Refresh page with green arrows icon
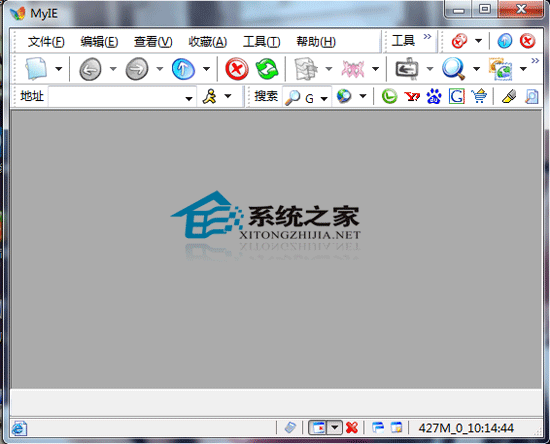This screenshot has width=550, height=444. pyautogui.click(x=267, y=69)
